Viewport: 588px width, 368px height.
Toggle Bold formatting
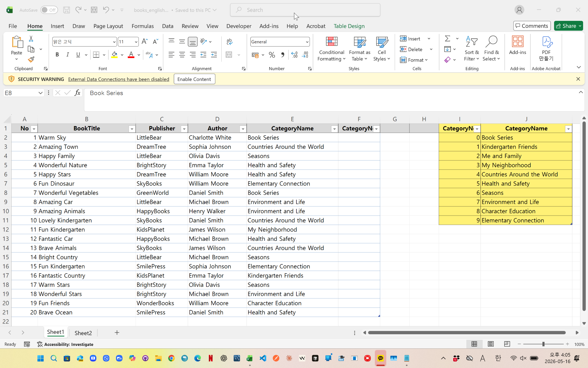pos(57,55)
